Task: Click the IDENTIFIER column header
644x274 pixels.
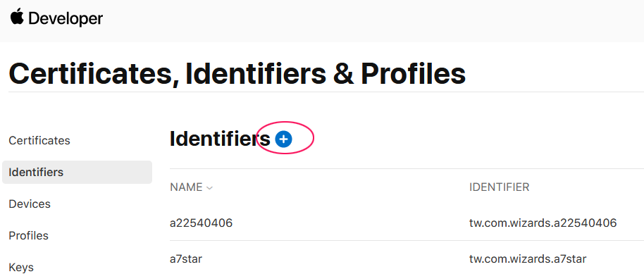Action: click(x=500, y=187)
